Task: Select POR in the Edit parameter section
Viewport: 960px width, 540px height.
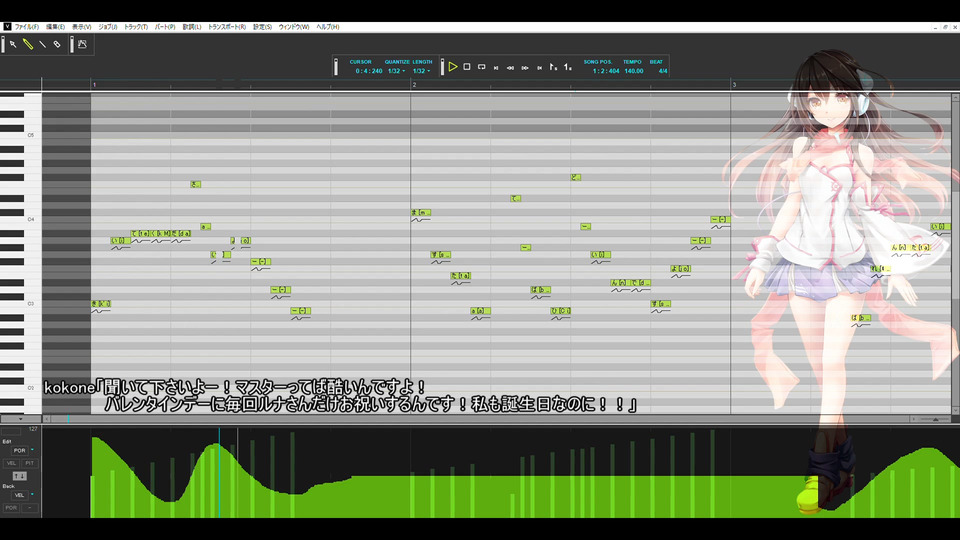Action: (x=20, y=451)
